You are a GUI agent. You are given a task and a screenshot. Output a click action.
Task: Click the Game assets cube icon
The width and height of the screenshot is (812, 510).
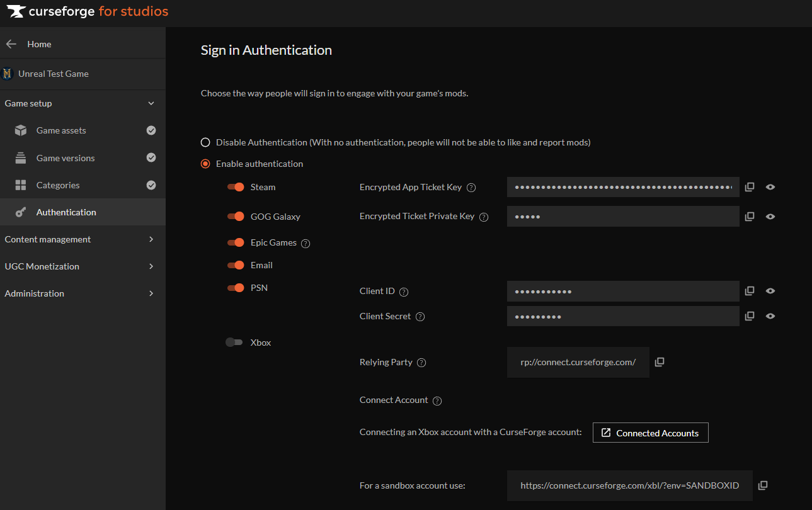(x=21, y=130)
